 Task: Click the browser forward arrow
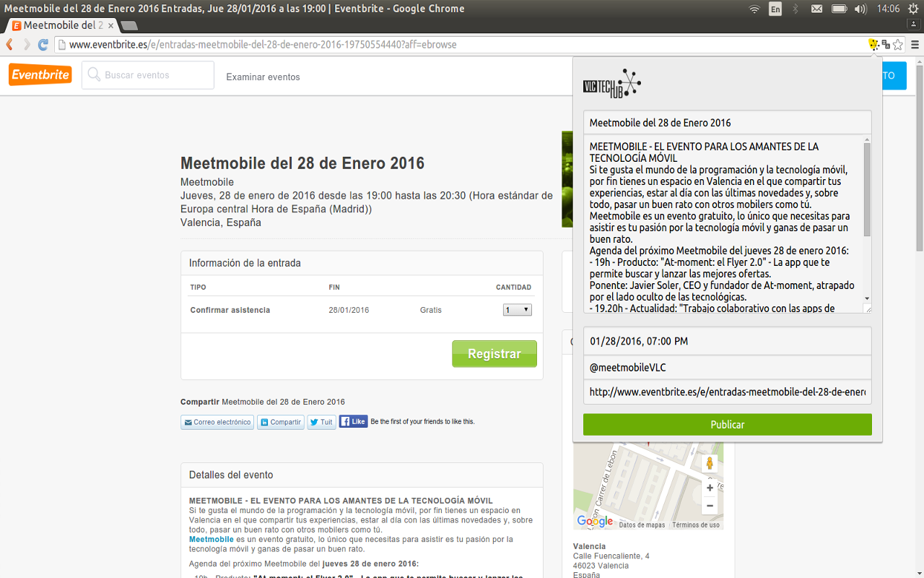(x=27, y=45)
